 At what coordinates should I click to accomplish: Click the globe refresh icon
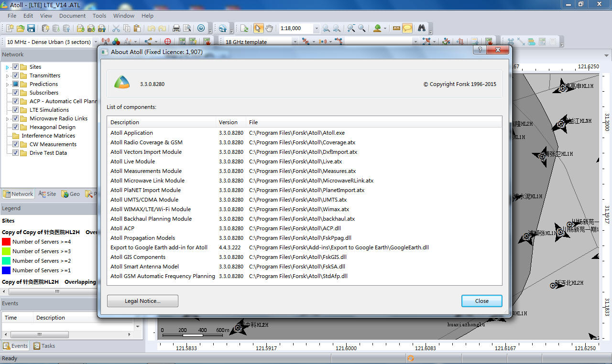point(222,28)
